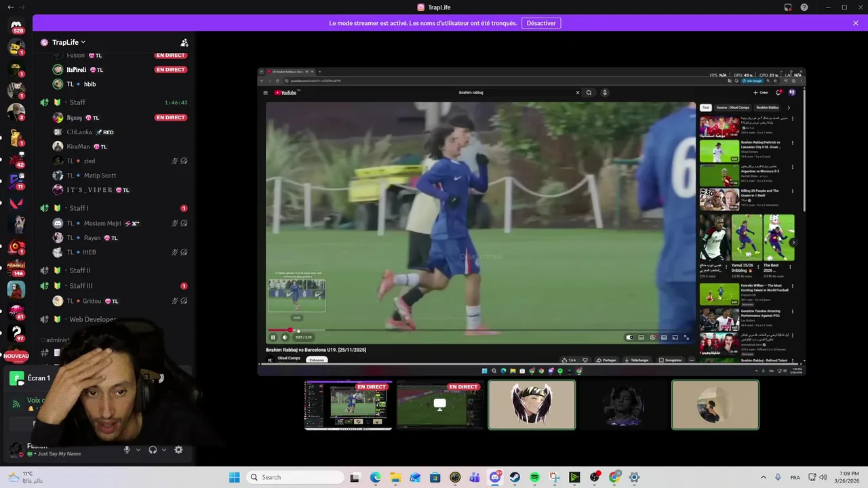Open the Valorant server icon in sidebar
868x488 pixels.
click(x=16, y=203)
